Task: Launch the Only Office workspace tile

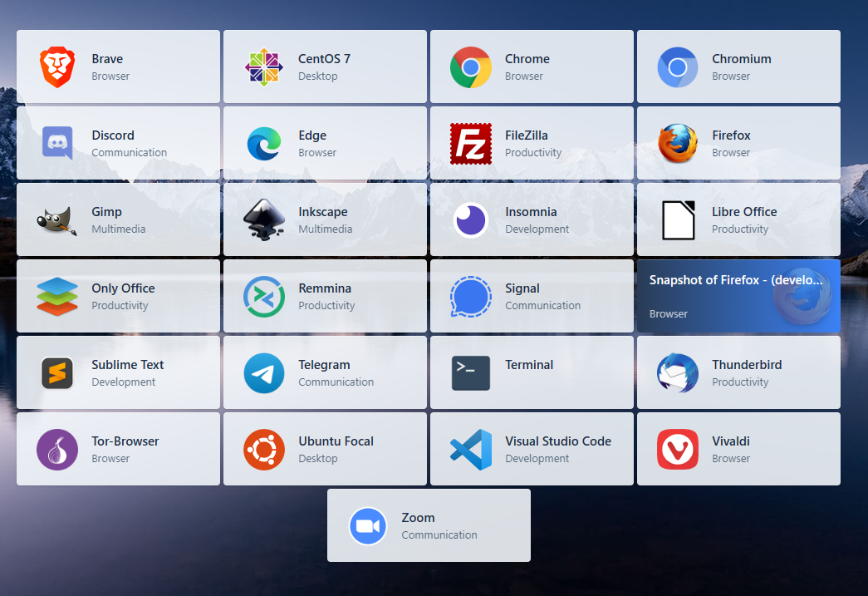Action: coord(118,296)
